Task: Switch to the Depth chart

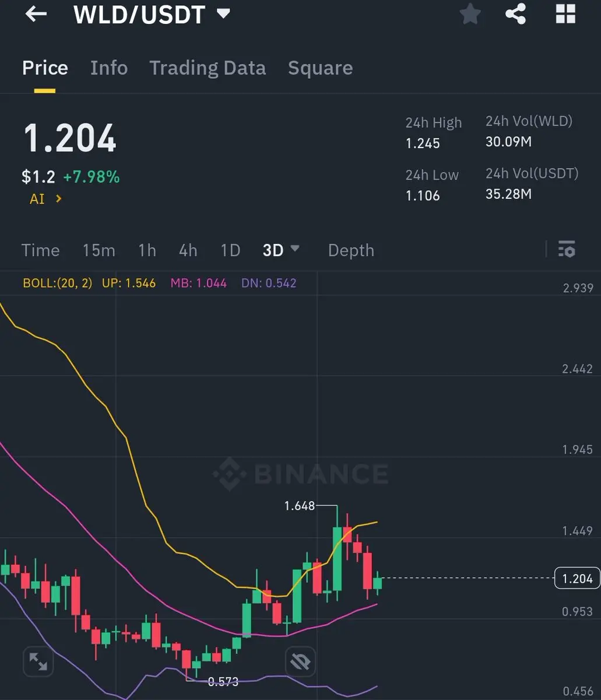Action: [x=351, y=250]
